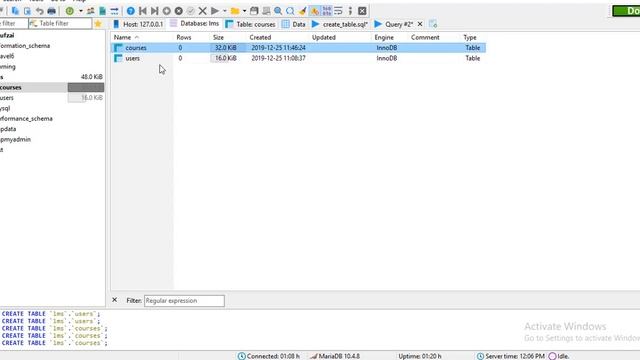Click the MariaDB 10.4.8 status entry
This screenshot has height=360, width=640.
point(335,356)
